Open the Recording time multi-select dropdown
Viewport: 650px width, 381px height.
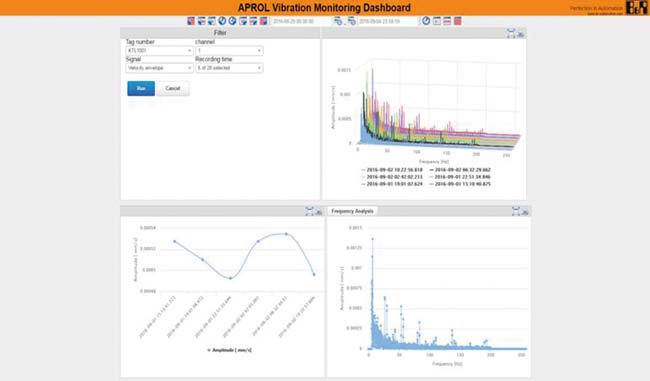(229, 68)
